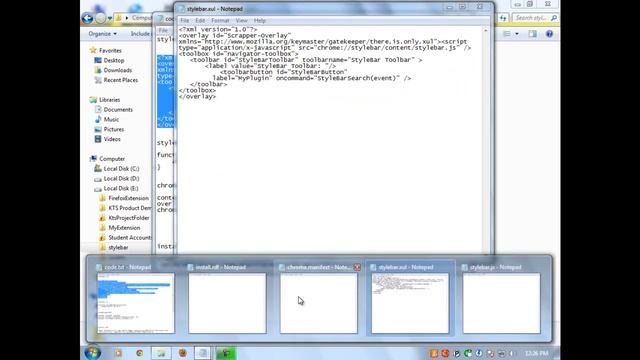The image size is (640, 360).
Task: Click the '<toolbox id="navigator-toolbox">' line in Notepad
Action: (238, 54)
